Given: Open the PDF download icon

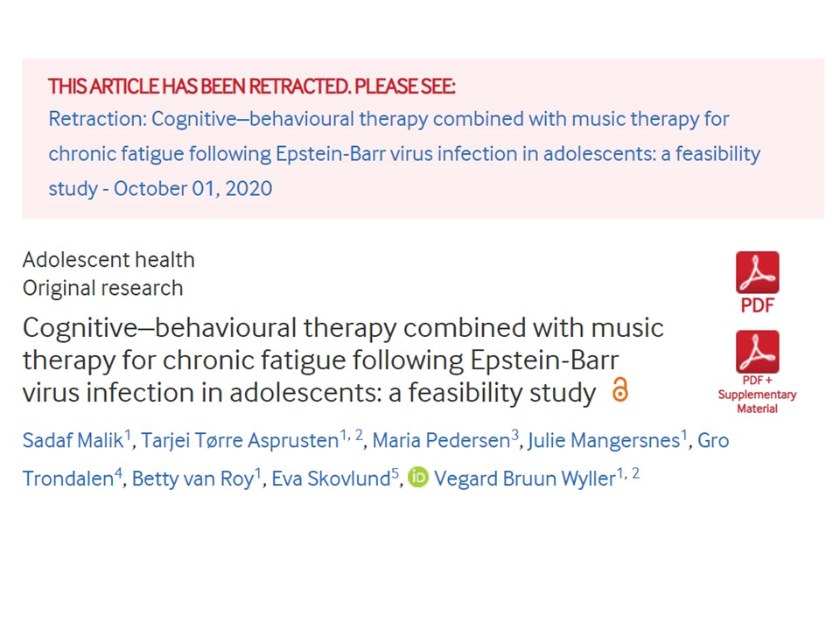Looking at the screenshot, I should (757, 273).
